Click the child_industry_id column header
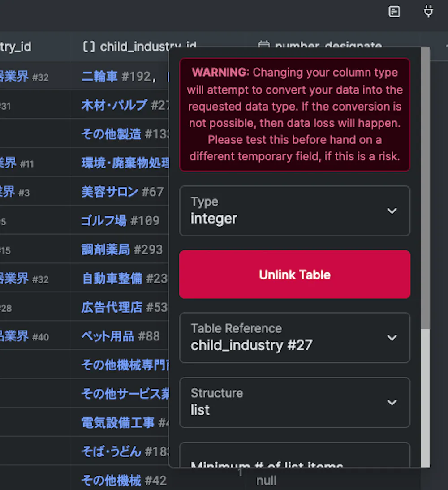The width and height of the screenshot is (448, 490). (x=139, y=47)
